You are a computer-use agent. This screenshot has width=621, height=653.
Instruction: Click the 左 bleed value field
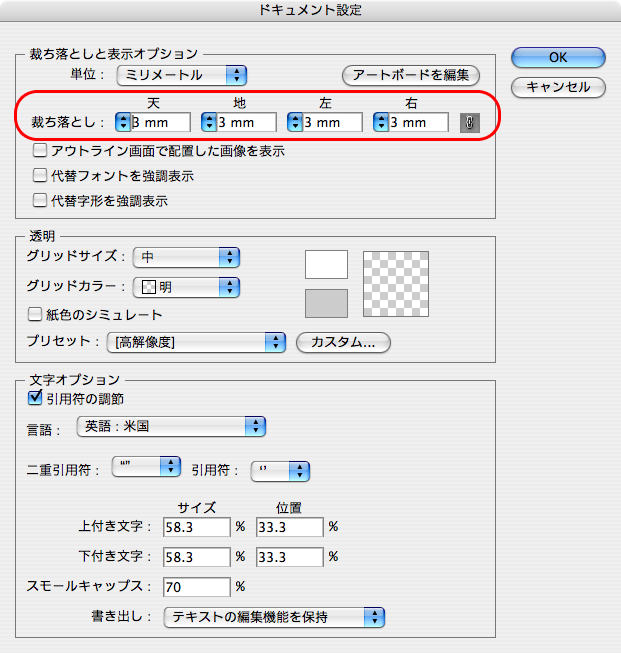pos(332,122)
